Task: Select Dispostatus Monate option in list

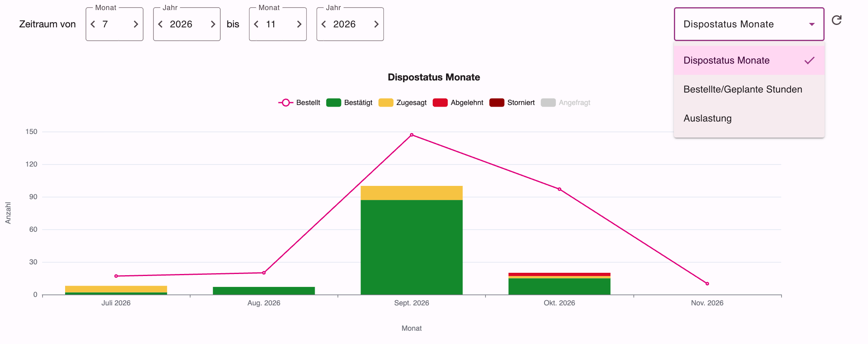Action: tap(749, 60)
